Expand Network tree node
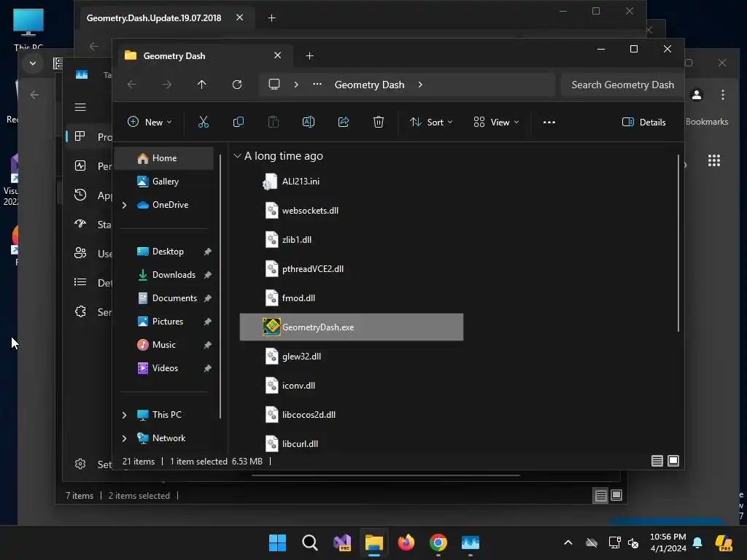Viewport: 747px width, 560px height. pyautogui.click(x=124, y=438)
